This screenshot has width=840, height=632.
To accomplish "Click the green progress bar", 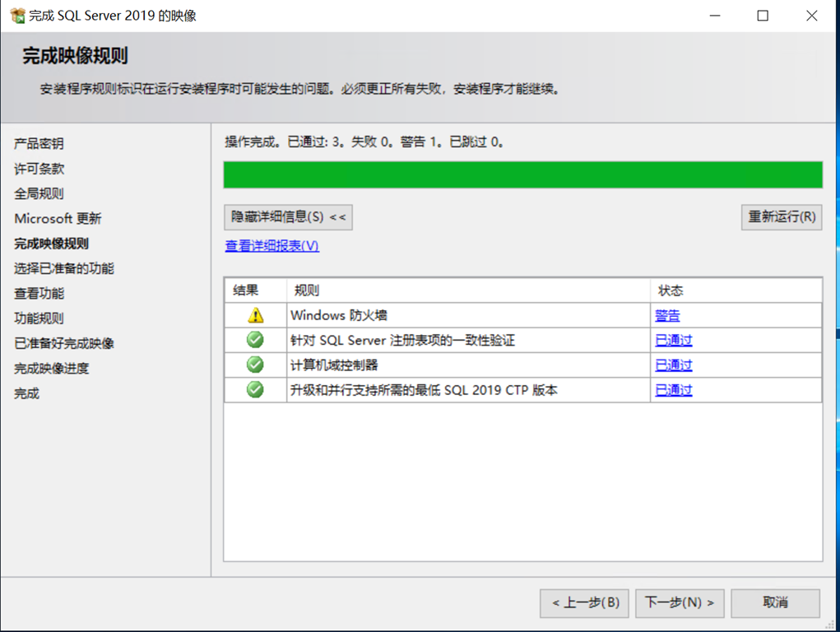I will tap(523, 174).
